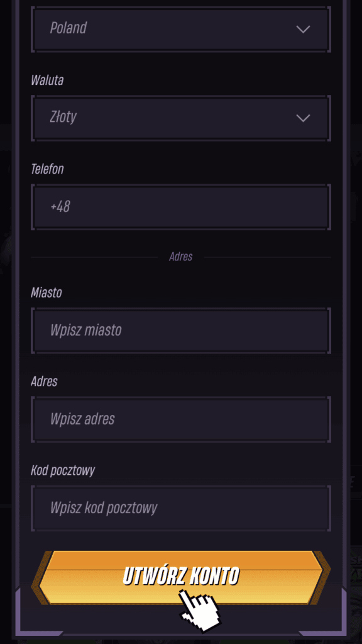Click the Telefon field label

point(47,169)
